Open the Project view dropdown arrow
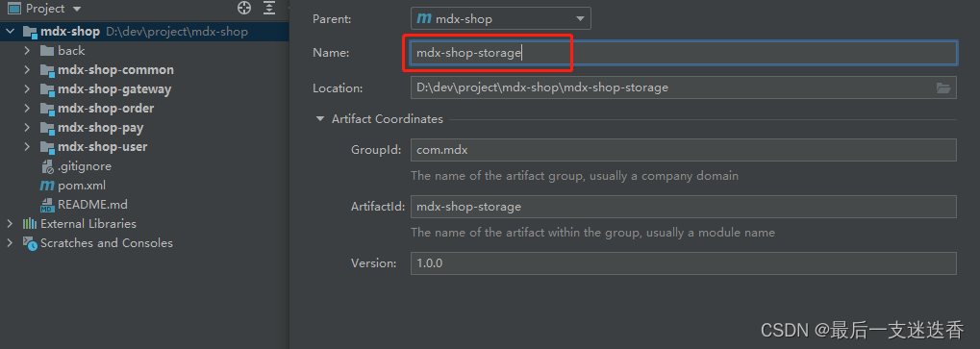 77,9
